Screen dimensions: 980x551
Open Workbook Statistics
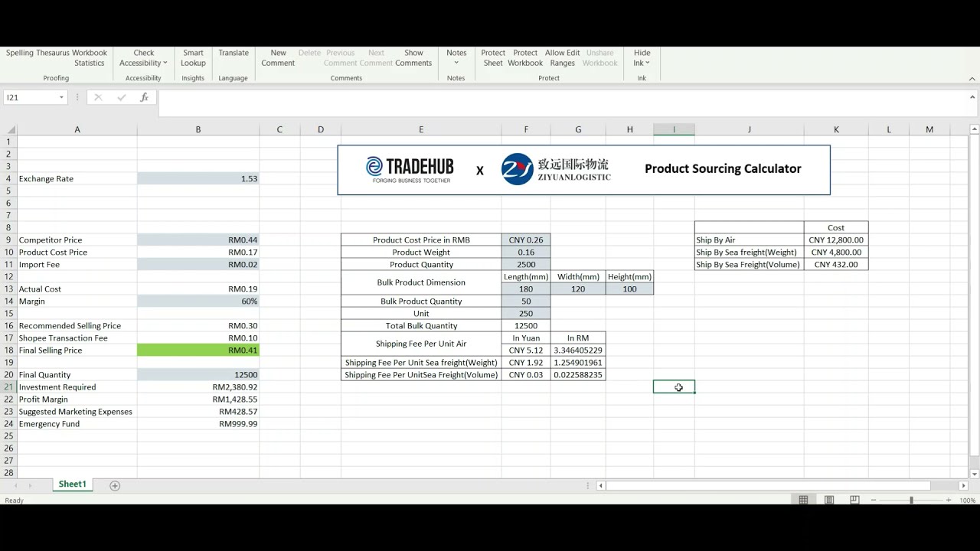[90, 58]
